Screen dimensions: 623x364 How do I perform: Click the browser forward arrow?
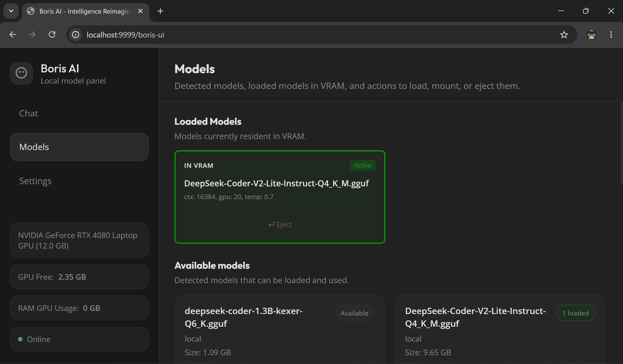[32, 35]
